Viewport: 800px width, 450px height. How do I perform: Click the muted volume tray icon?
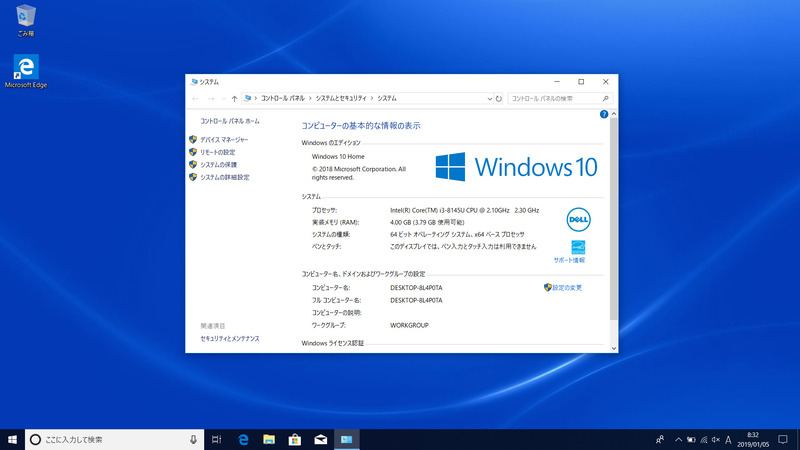716,440
